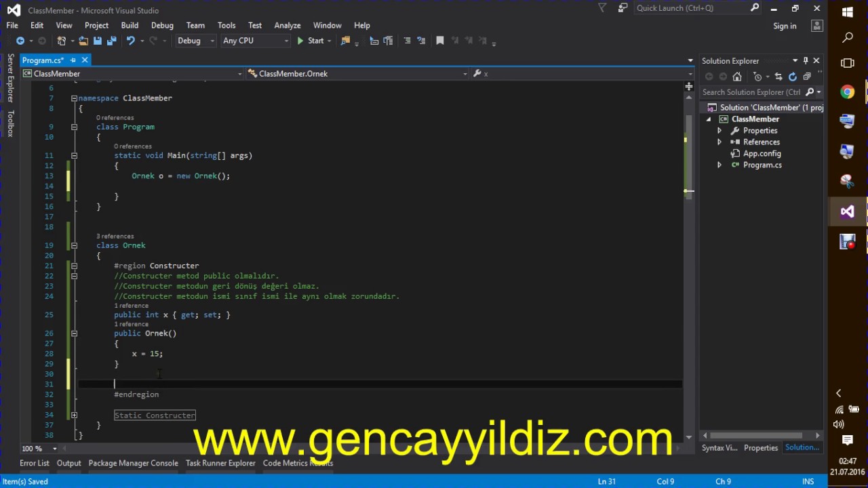Screen dimensions: 868x488
Task: Click the Open File toolbar icon
Action: (83, 41)
